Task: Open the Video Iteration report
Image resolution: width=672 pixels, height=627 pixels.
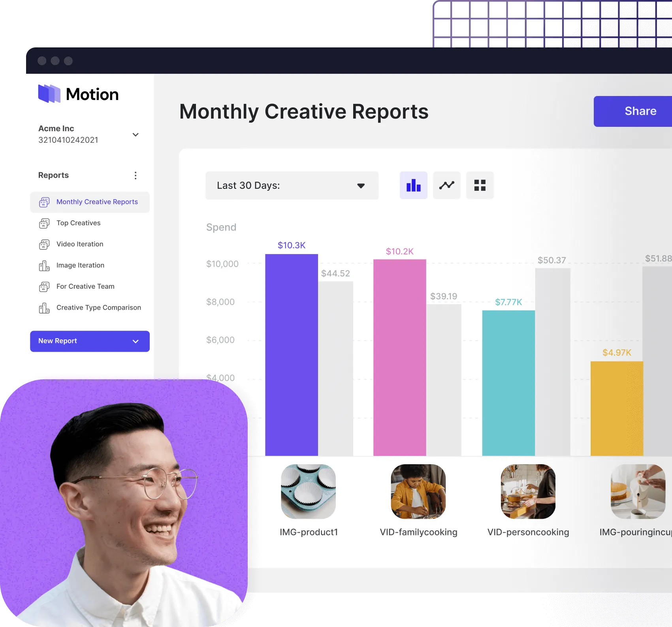Action: [80, 244]
